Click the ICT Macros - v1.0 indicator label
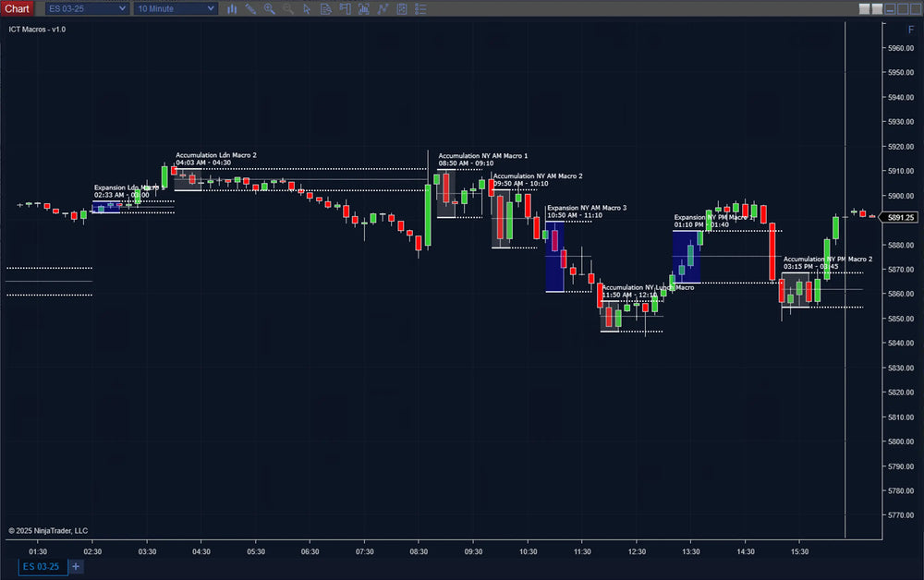 37,30
